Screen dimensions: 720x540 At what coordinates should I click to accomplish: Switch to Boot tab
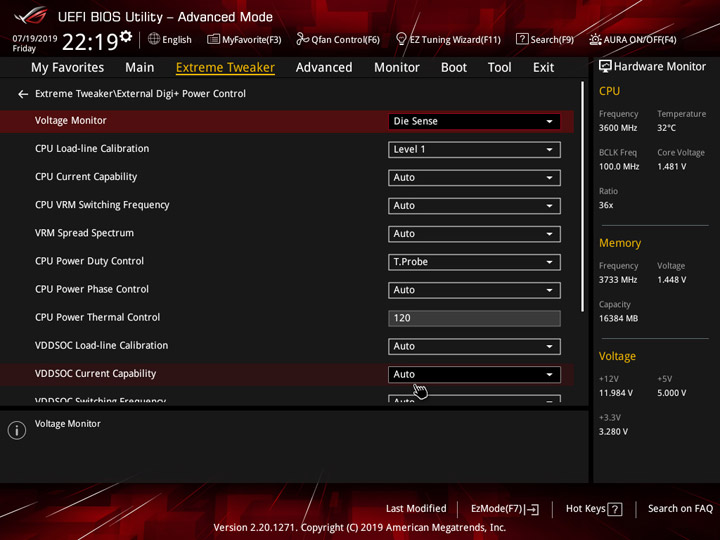454,68
